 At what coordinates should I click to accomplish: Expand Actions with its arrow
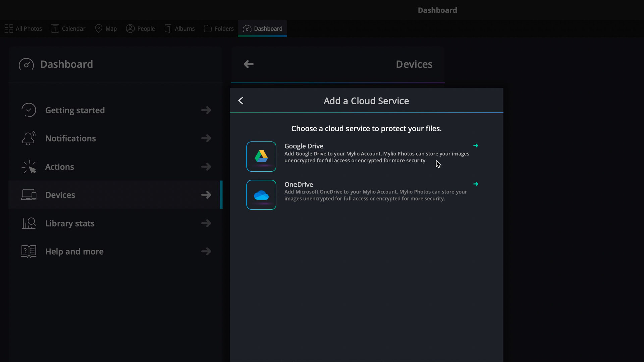point(206,167)
